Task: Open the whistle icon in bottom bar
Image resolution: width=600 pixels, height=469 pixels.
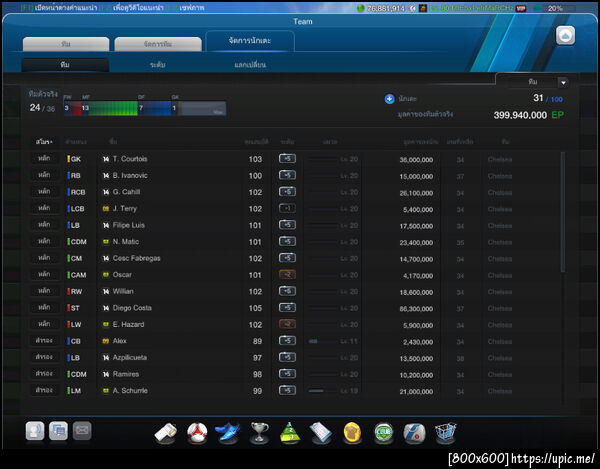Action: pos(165,433)
